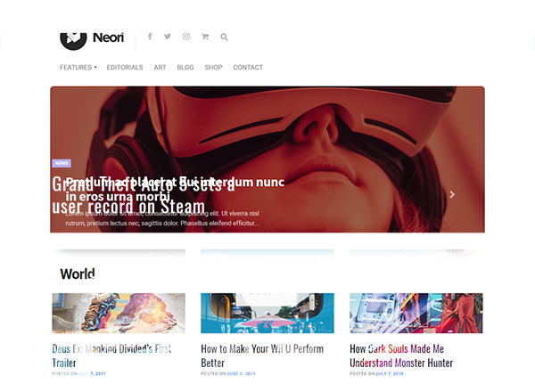
Task: Click the July 7, 2010 date link
Action: (x=390, y=373)
